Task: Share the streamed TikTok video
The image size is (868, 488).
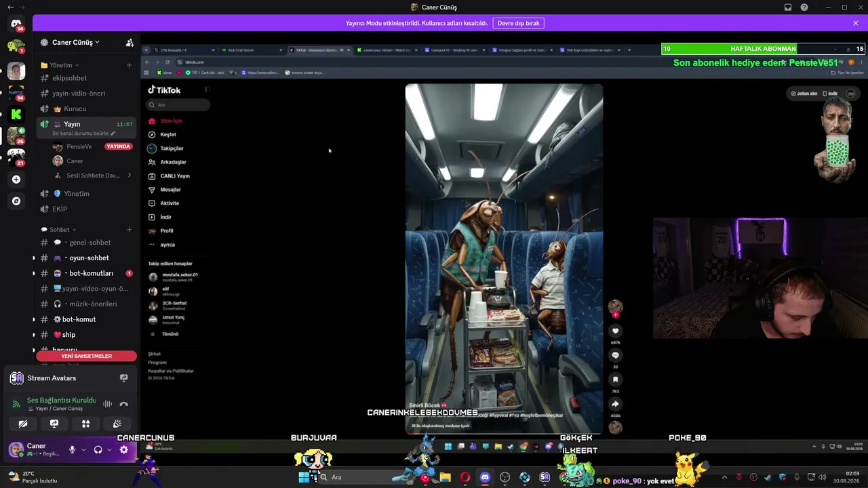Action: point(615,404)
